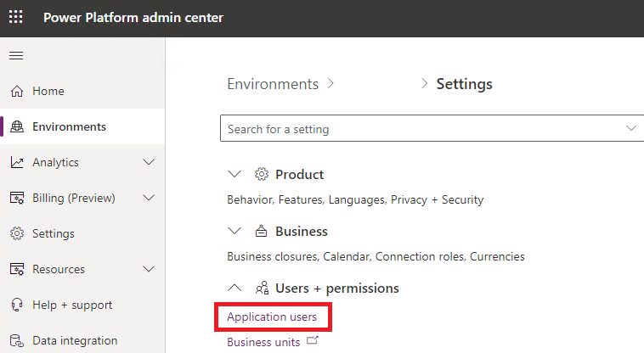
Task: Click breadcrumb chevron before Settings
Action: pyautogui.click(x=424, y=84)
